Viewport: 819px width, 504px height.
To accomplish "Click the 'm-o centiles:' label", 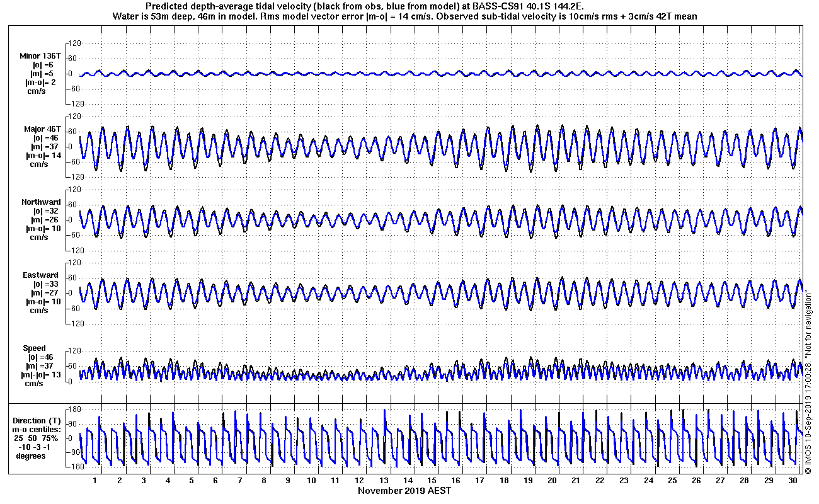I will (x=38, y=430).
